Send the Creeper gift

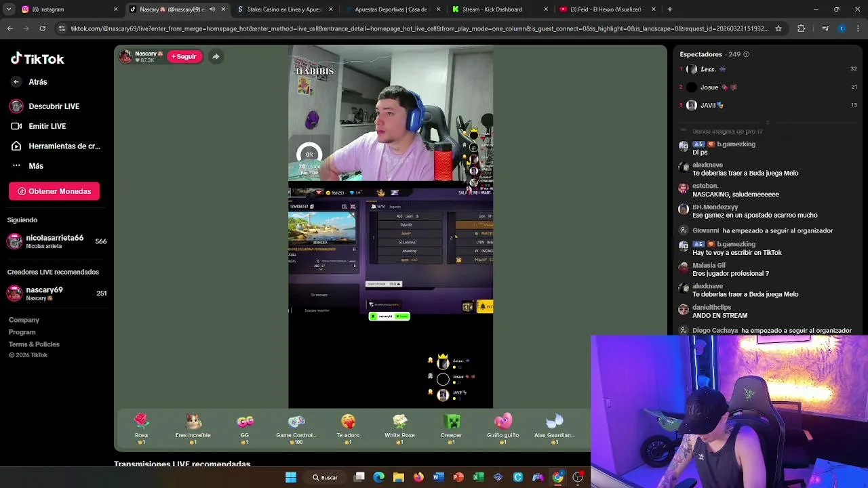point(451,429)
